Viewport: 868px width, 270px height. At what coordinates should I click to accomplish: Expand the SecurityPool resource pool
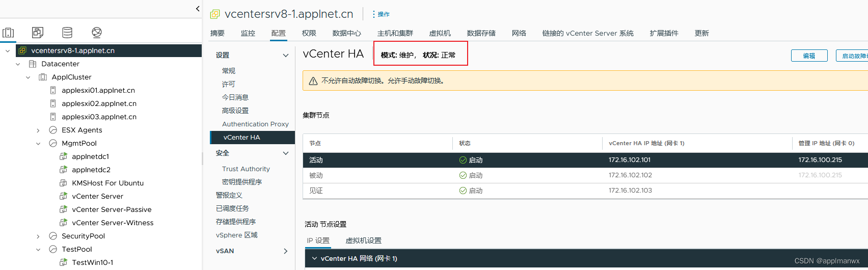click(38, 236)
